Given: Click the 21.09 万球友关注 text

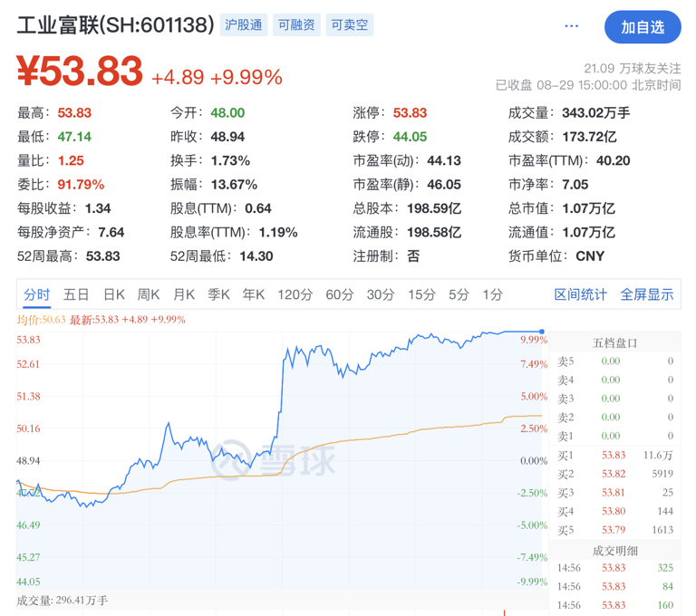Looking at the screenshot, I should coord(632,68).
